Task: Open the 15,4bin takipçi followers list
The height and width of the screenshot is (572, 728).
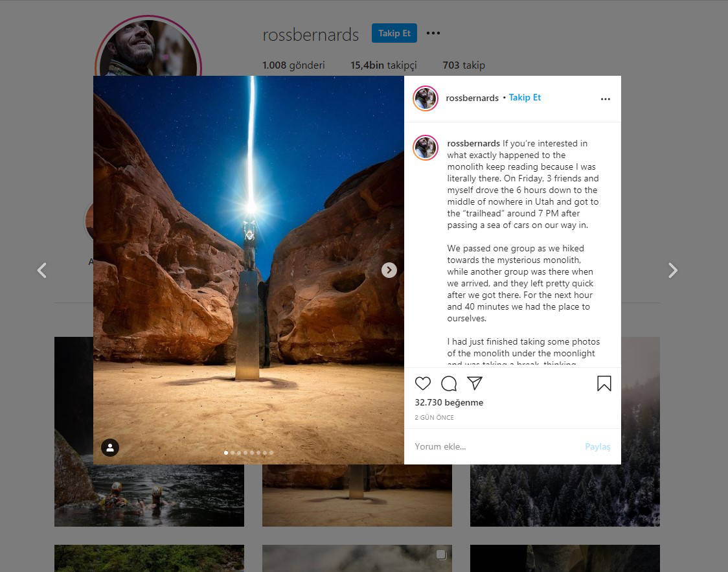Action: coord(383,65)
